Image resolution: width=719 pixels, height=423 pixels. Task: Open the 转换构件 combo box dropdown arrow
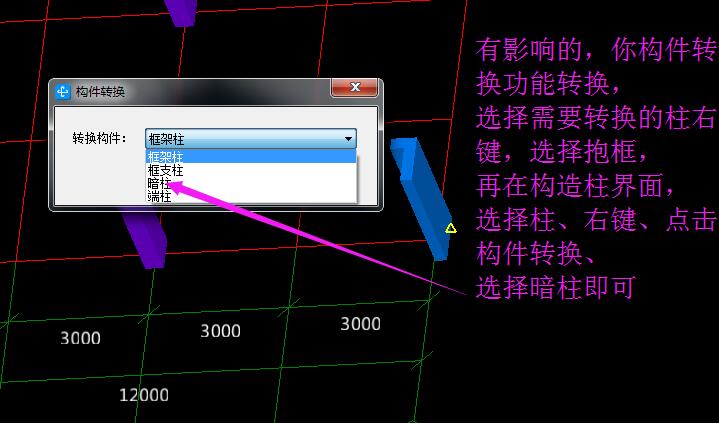click(348, 139)
